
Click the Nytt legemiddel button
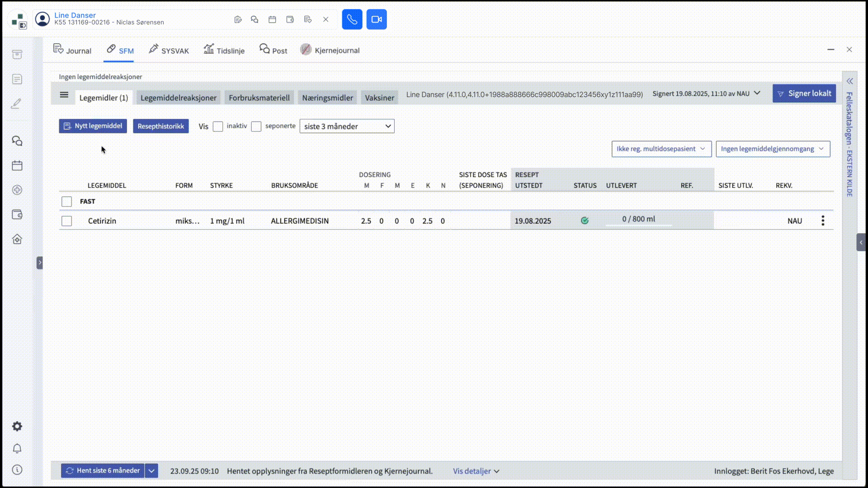(x=93, y=126)
